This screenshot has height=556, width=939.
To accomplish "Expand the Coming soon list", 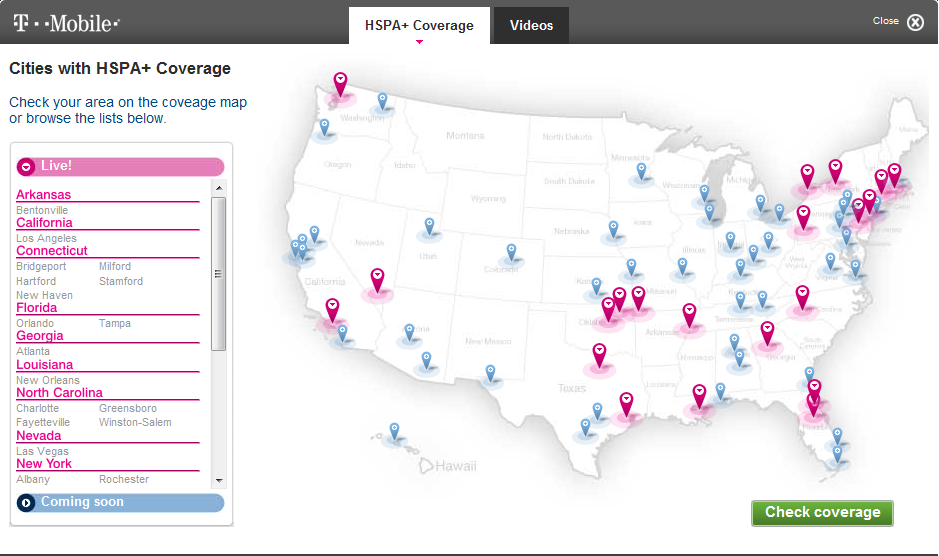I will (x=120, y=503).
